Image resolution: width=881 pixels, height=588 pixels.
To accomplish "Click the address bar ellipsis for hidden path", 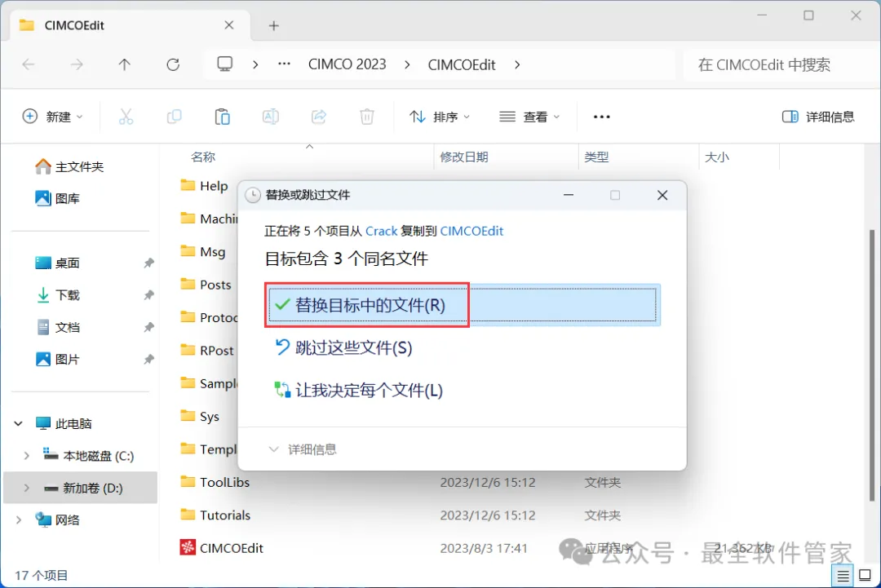I will point(285,64).
